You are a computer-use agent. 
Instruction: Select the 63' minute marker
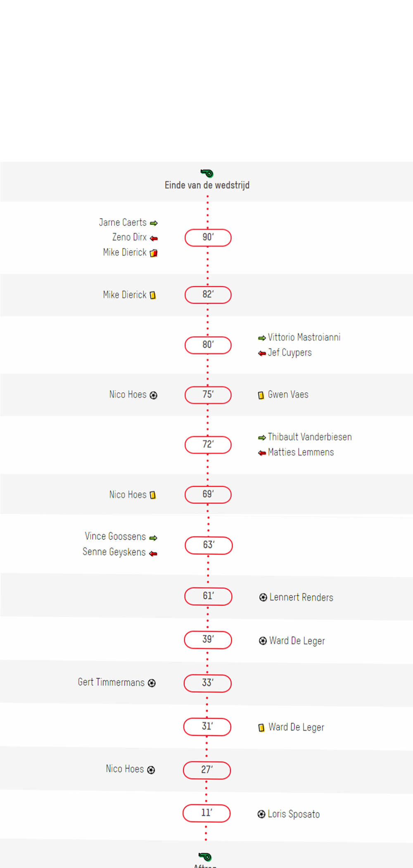[209, 545]
